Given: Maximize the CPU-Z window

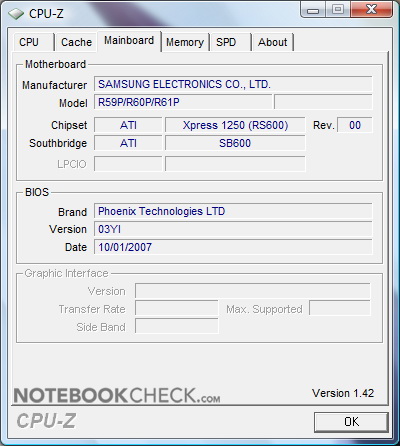Looking at the screenshot, I should pos(337,10).
